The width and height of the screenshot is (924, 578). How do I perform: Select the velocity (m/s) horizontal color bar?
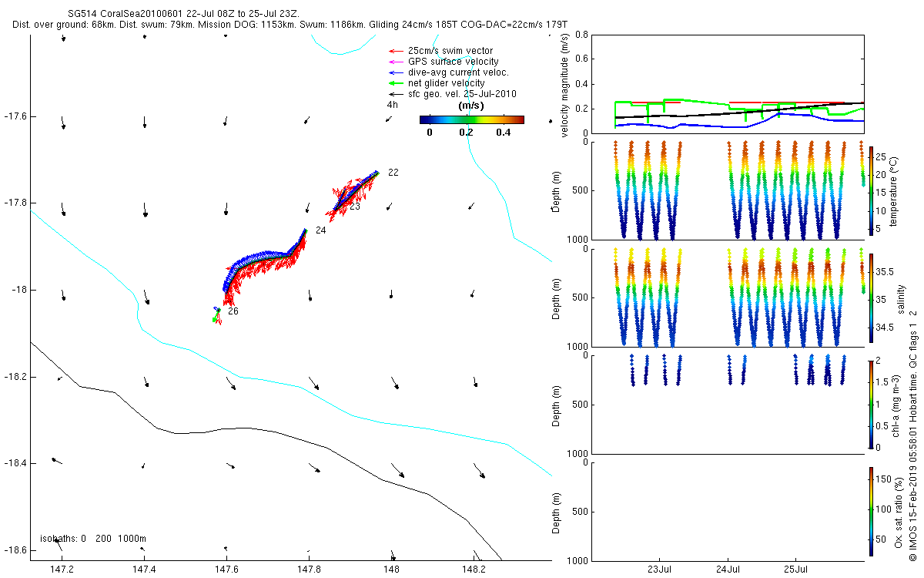(x=471, y=119)
